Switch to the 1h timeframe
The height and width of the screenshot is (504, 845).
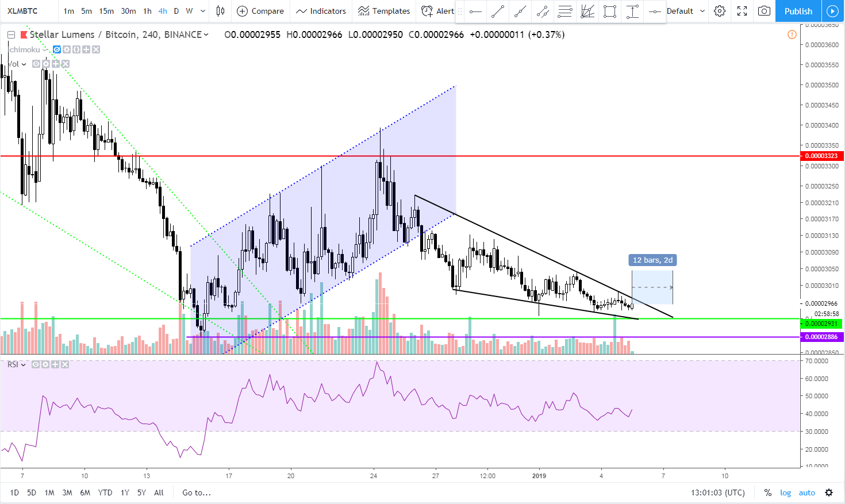147,11
